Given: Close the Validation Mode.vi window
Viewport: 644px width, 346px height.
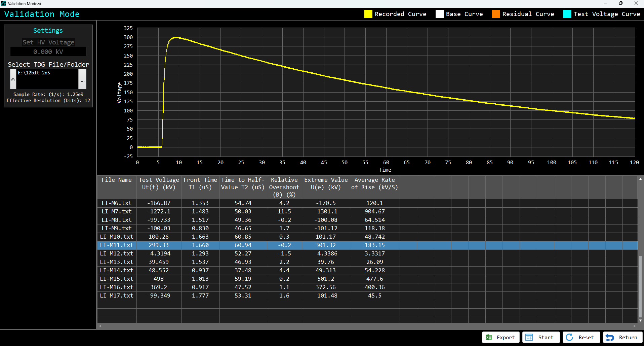Looking at the screenshot, I should pyautogui.click(x=636, y=3).
